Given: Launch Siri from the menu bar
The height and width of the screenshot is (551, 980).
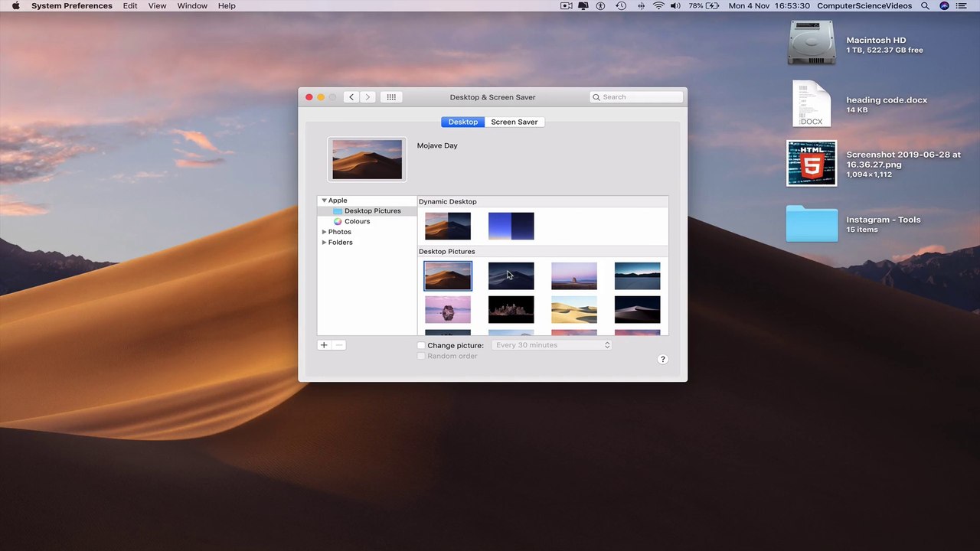Looking at the screenshot, I should coord(944,5).
